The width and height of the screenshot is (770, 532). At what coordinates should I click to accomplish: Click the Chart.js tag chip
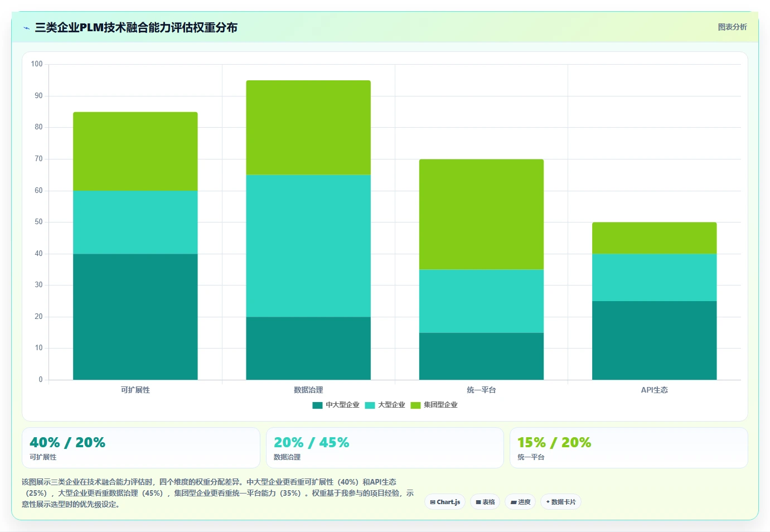point(445,502)
